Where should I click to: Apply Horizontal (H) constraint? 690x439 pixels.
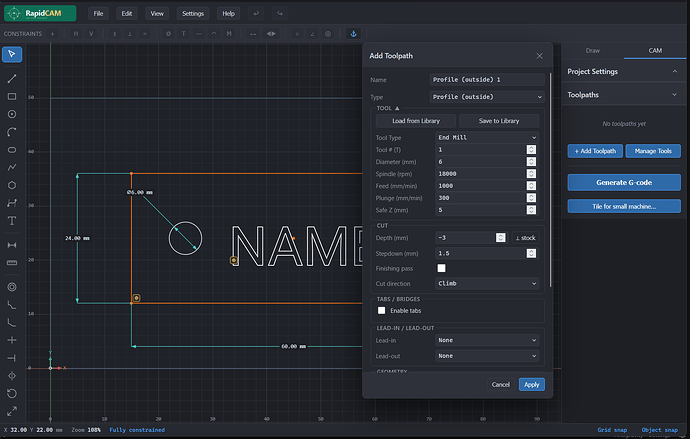76,33
